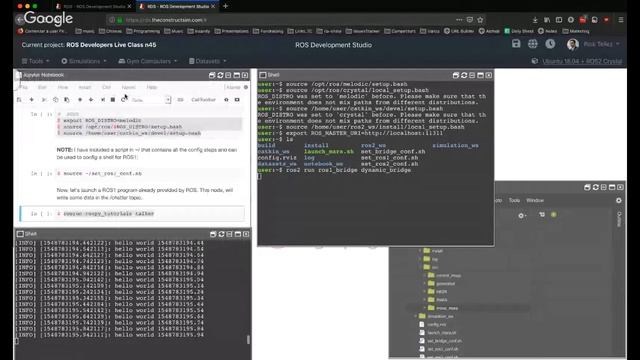Paste cells below in the Jupyter toolbar
The width and height of the screenshot is (640, 360).
(x=67, y=100)
